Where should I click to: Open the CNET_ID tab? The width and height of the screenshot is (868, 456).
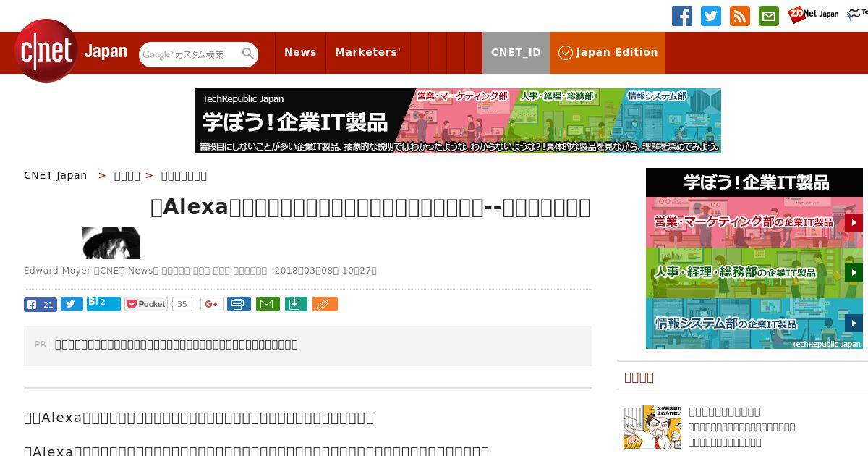point(516,52)
